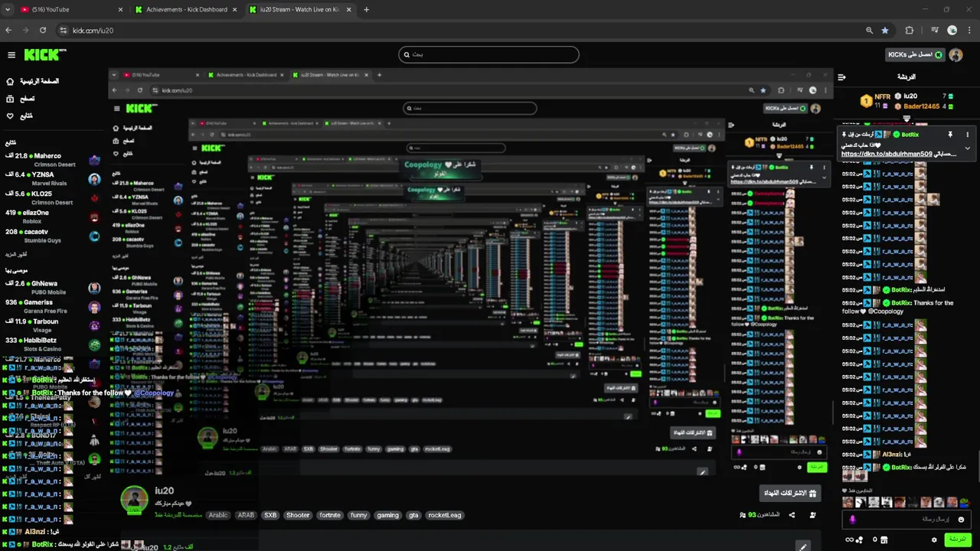The height and width of the screenshot is (551, 980).
Task: Click the gta tag
Action: tap(413, 515)
